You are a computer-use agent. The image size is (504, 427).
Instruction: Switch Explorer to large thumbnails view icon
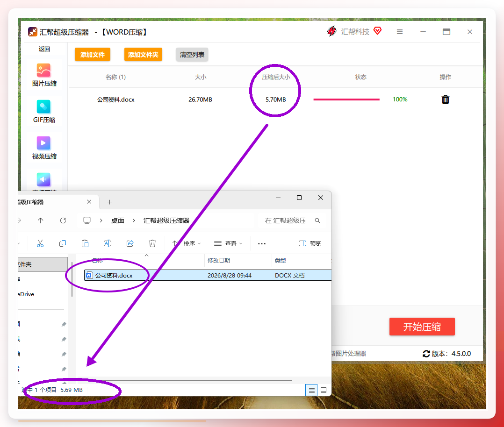[324, 390]
